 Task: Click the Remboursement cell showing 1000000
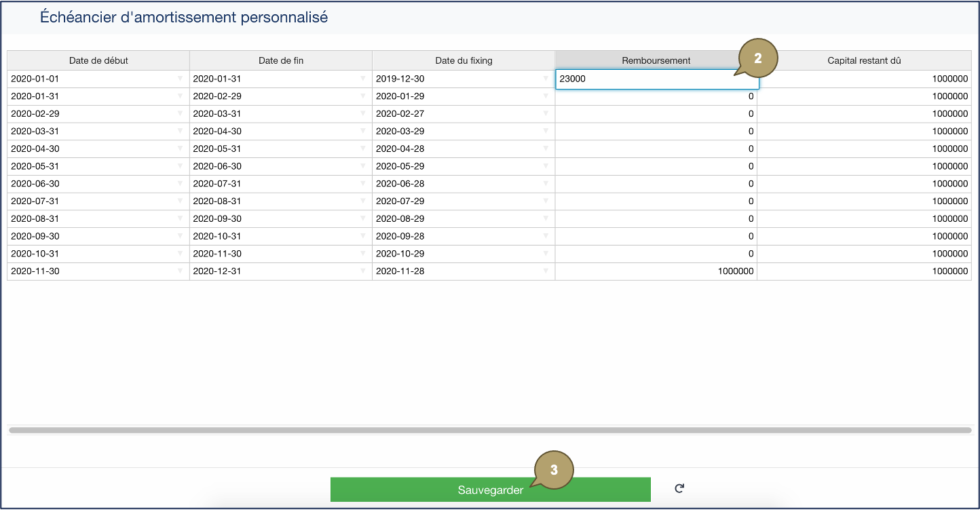click(x=657, y=271)
